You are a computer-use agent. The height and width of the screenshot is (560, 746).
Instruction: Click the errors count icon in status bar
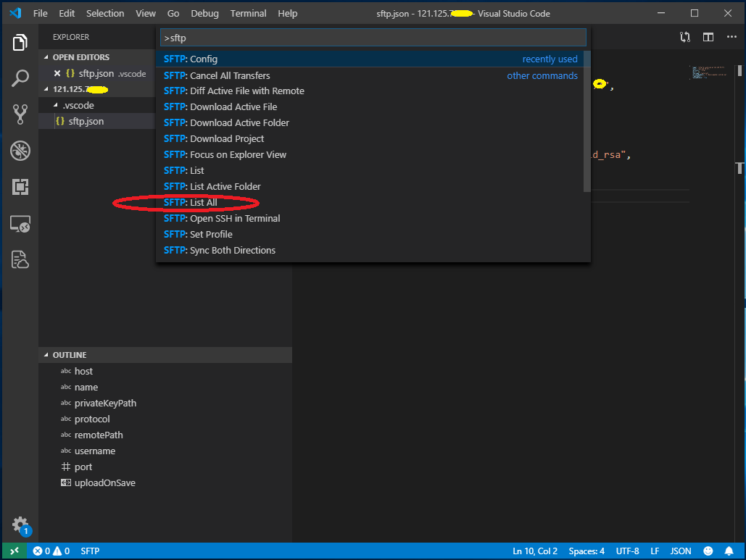(x=38, y=551)
